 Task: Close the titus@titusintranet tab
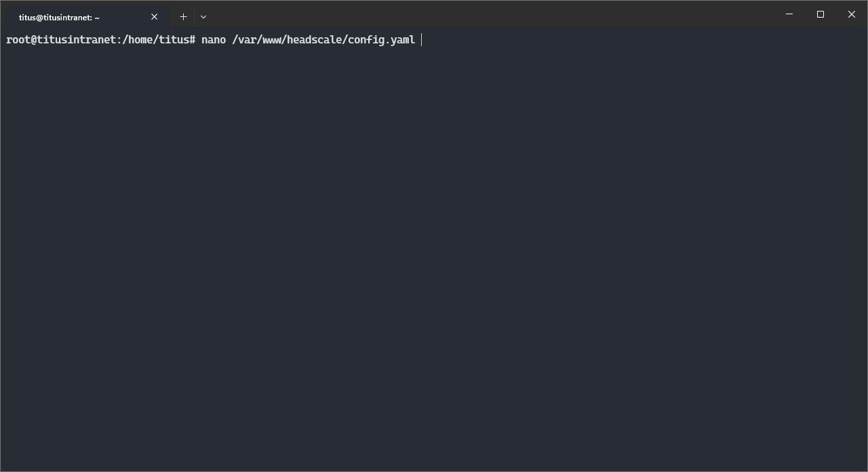tap(154, 17)
